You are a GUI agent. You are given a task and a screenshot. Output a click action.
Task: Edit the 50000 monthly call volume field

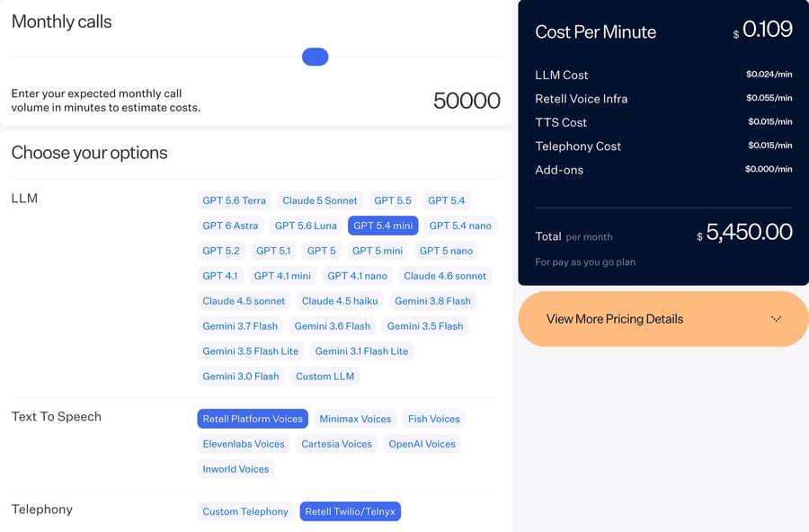pos(467,101)
